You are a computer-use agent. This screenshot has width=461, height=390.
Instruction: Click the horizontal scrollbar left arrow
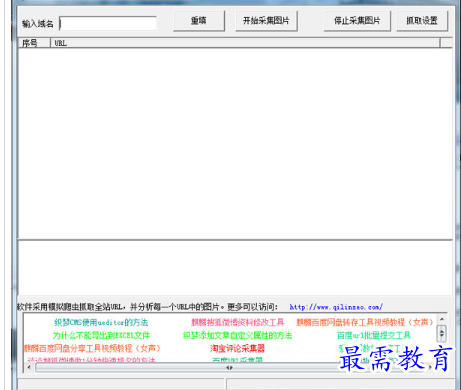pos(29,367)
